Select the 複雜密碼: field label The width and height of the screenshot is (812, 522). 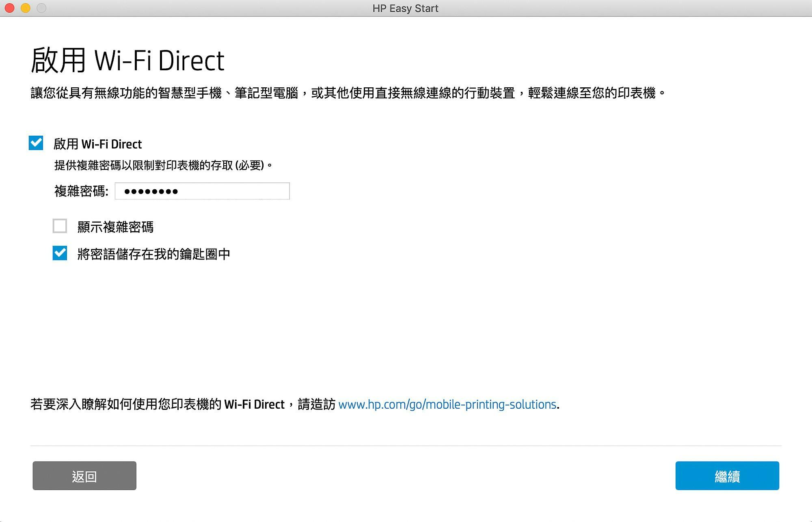(x=81, y=191)
